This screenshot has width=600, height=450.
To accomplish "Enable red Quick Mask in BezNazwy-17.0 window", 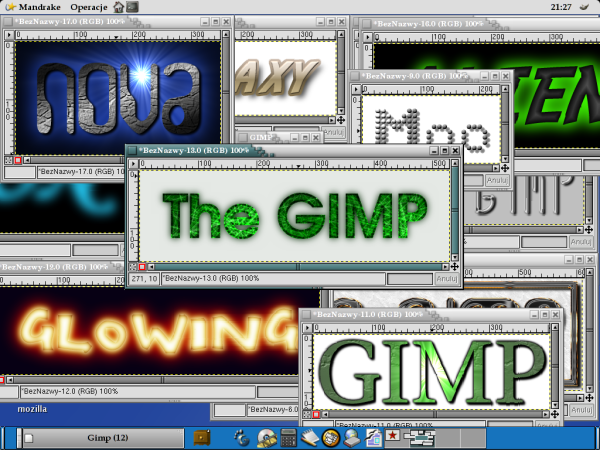I will pos(18,160).
